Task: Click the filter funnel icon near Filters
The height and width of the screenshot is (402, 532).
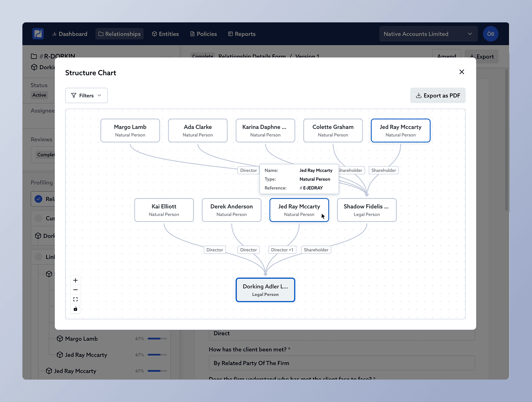Action: tap(74, 95)
